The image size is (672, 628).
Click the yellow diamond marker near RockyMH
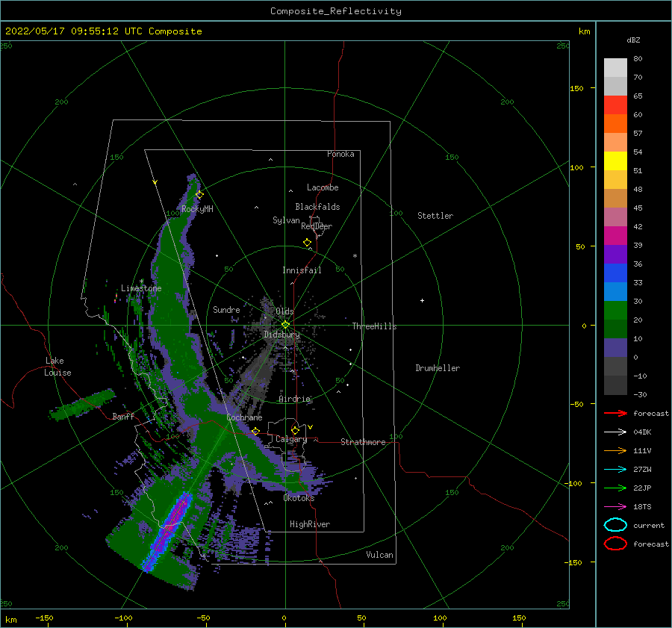[x=199, y=195]
